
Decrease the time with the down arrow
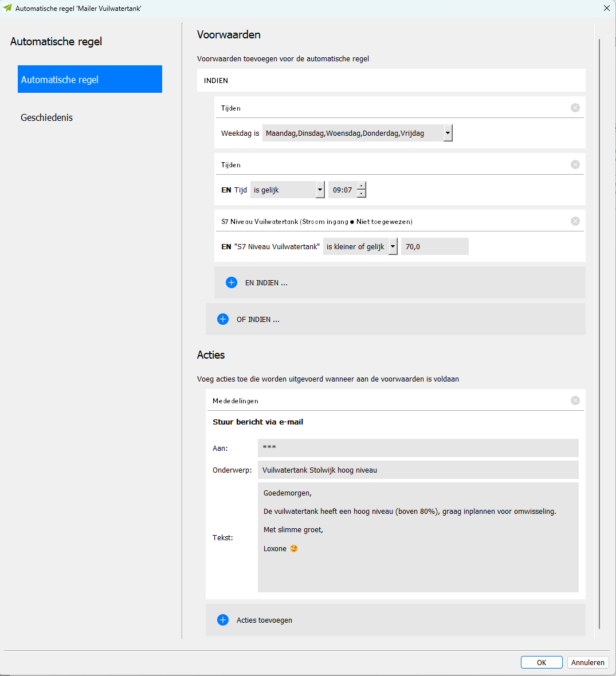(362, 194)
